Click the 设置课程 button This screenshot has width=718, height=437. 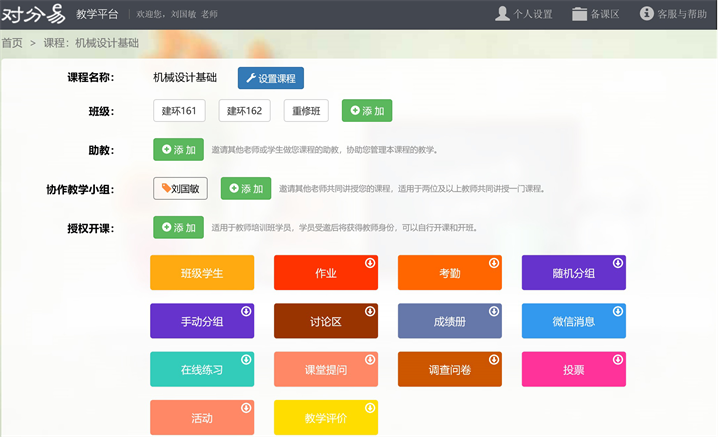270,78
